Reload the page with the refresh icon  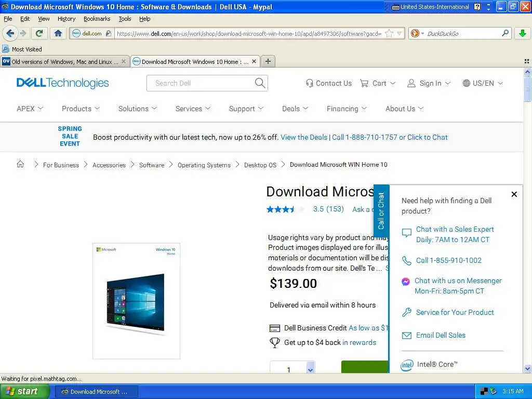click(x=39, y=33)
